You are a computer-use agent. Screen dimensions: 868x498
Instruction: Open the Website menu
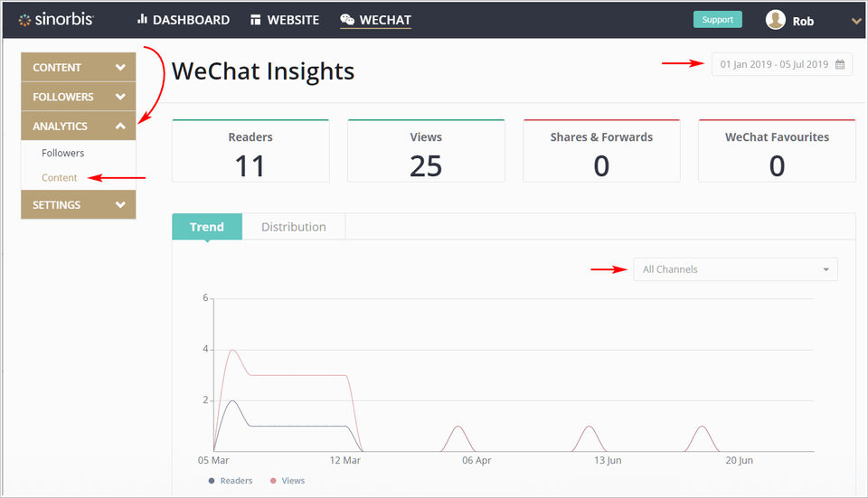(x=285, y=20)
